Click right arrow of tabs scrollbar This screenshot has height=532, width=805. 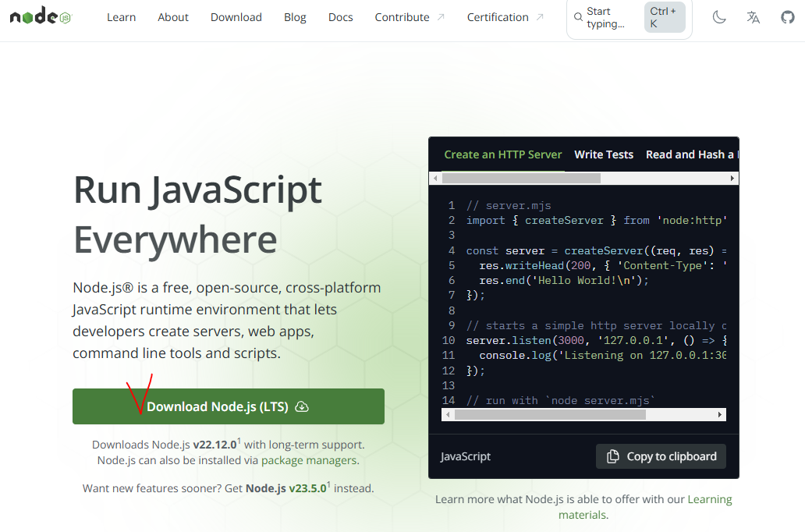pos(732,178)
